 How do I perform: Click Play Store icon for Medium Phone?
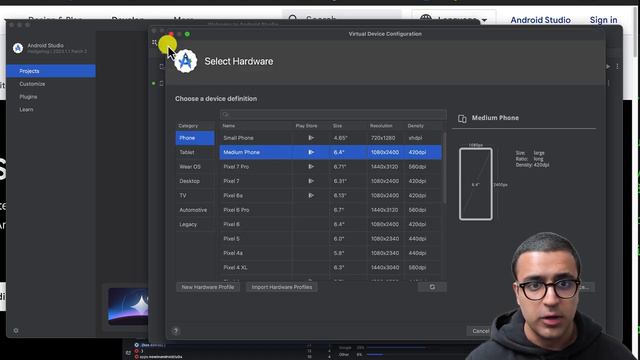click(x=311, y=152)
